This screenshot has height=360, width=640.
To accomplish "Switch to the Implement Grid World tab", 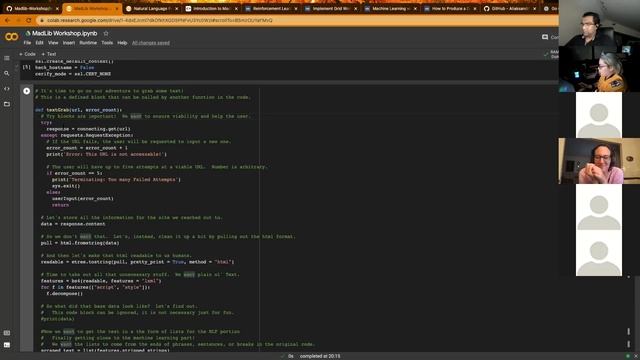I will (x=331, y=9).
